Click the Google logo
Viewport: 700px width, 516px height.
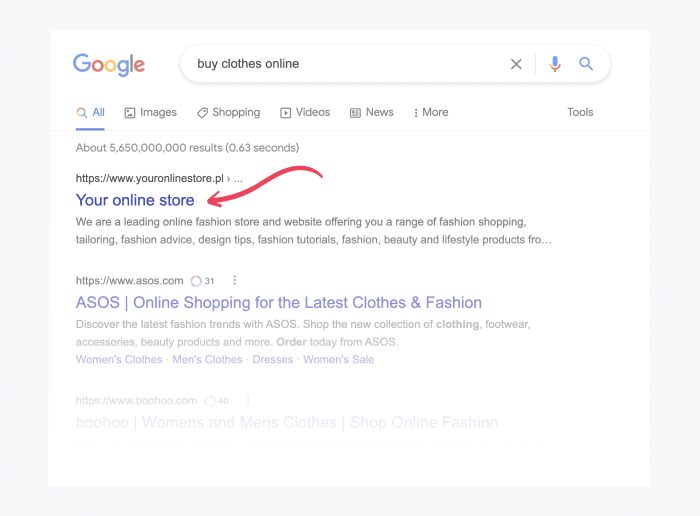(x=109, y=64)
